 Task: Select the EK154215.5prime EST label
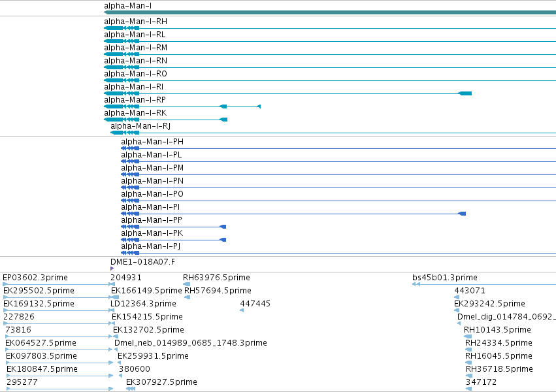point(147,318)
